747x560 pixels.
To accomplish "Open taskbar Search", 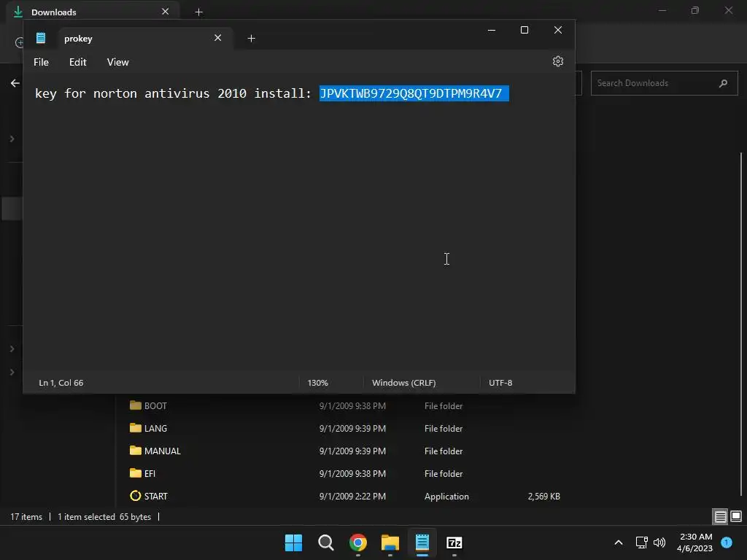I will [326, 542].
